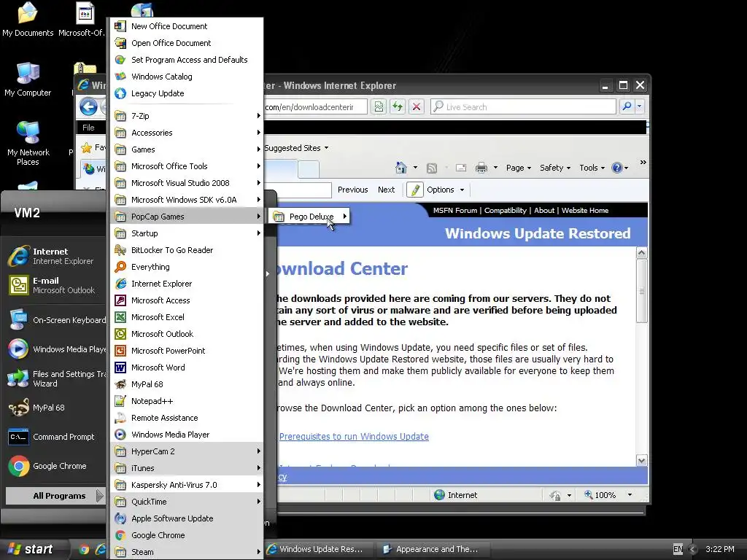Expand the Accessories program folder
Viewport: 747px width, 560px height.
(x=186, y=133)
